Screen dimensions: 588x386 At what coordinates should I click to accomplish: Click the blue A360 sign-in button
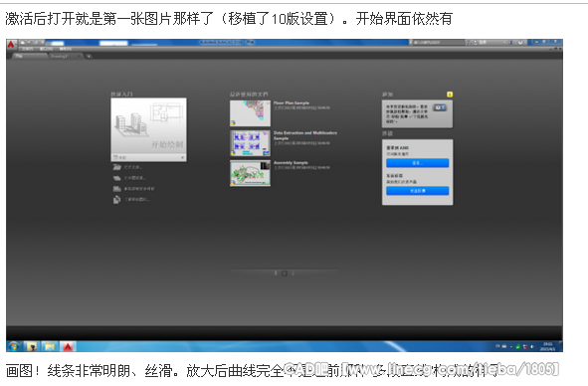418,163
